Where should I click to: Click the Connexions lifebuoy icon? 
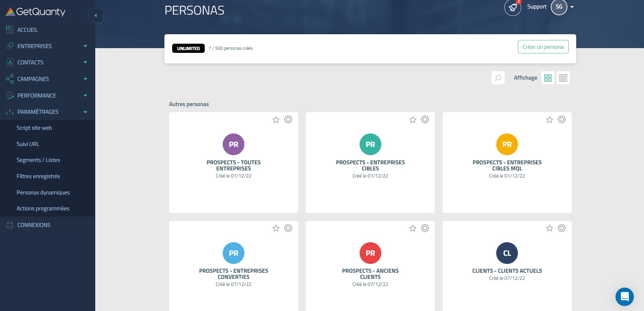coord(10,225)
